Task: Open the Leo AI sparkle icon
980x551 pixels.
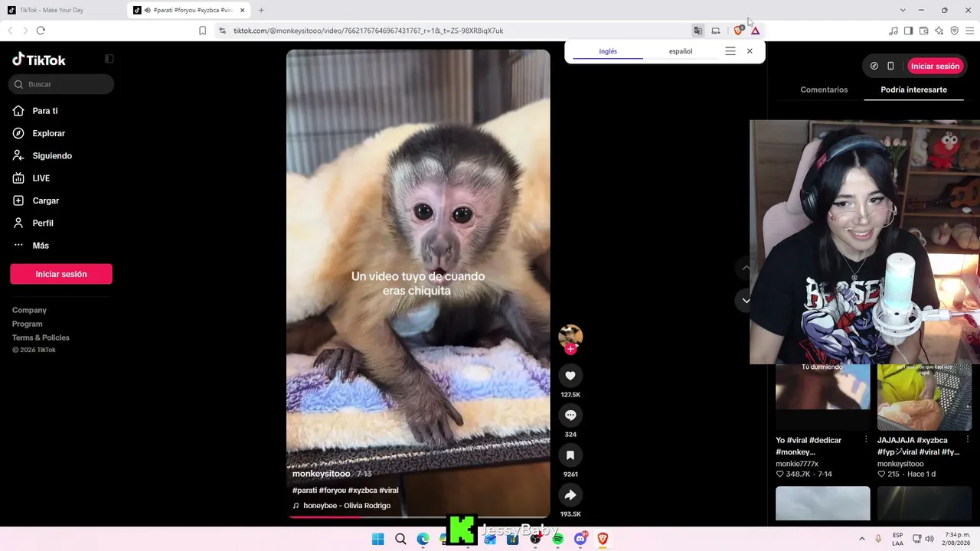Action: pyautogui.click(x=939, y=31)
